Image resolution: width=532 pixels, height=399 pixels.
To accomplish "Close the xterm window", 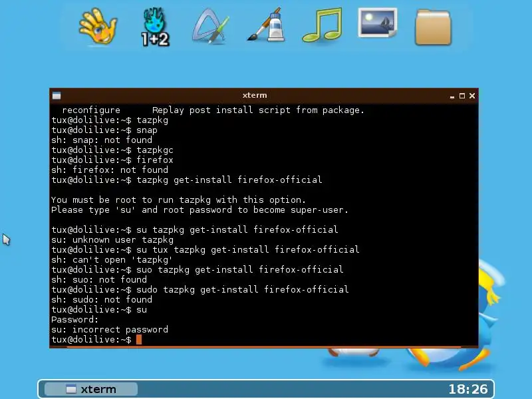I will point(472,96).
